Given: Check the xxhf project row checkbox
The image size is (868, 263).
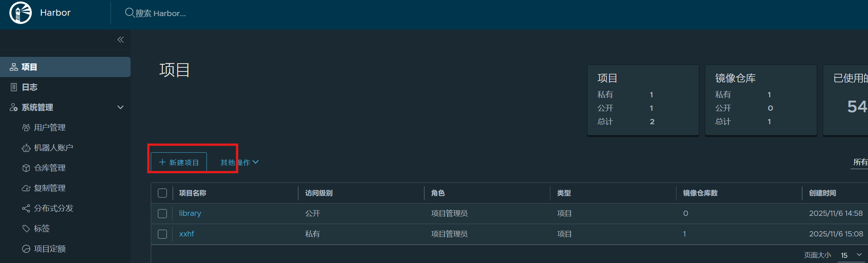Looking at the screenshot, I should coord(162,234).
